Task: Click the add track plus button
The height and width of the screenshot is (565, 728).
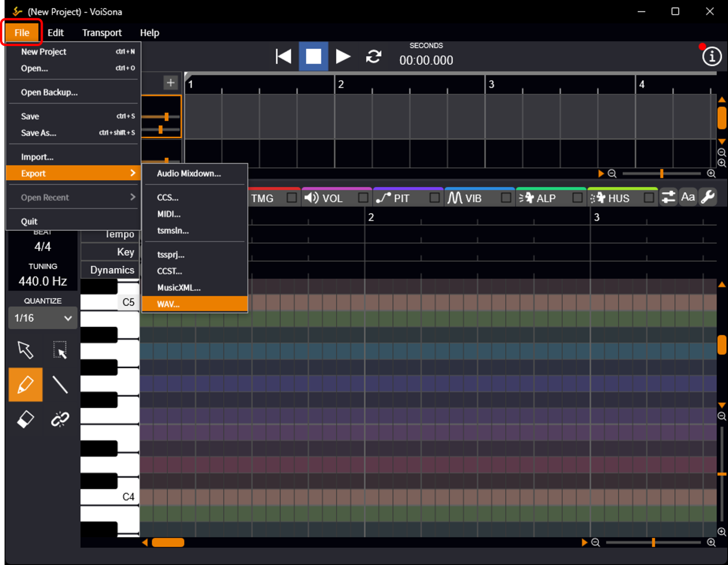Action: (171, 83)
